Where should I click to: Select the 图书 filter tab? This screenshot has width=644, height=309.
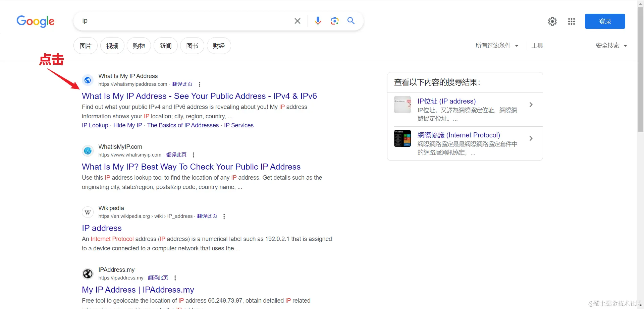click(x=192, y=46)
